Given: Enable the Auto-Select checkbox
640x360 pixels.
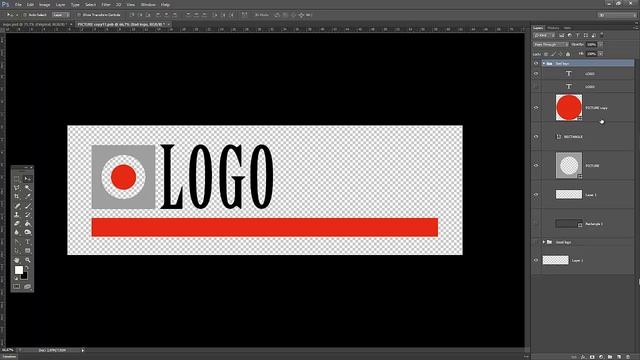Looking at the screenshot, I should 25,15.
